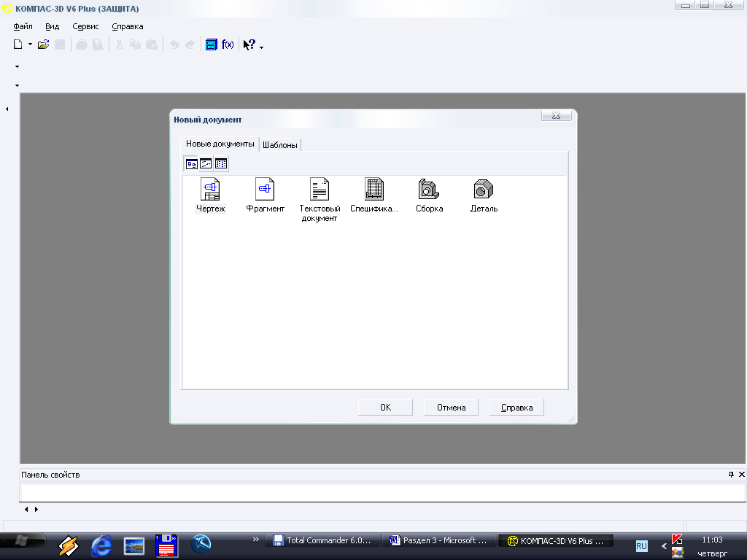Click the disabled Save diskette icon
Screen dimensions: 747x560
(60, 44)
